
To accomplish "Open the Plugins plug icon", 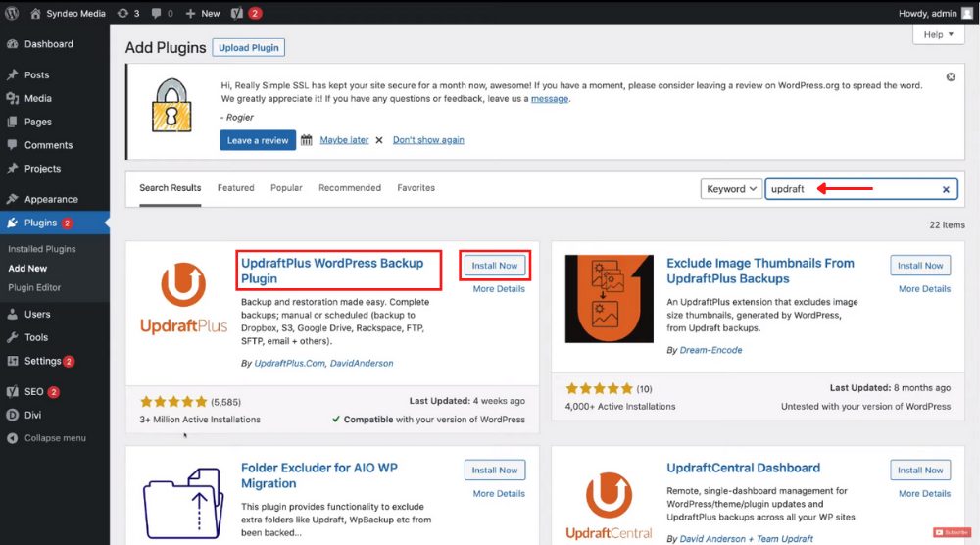I will tap(12, 223).
